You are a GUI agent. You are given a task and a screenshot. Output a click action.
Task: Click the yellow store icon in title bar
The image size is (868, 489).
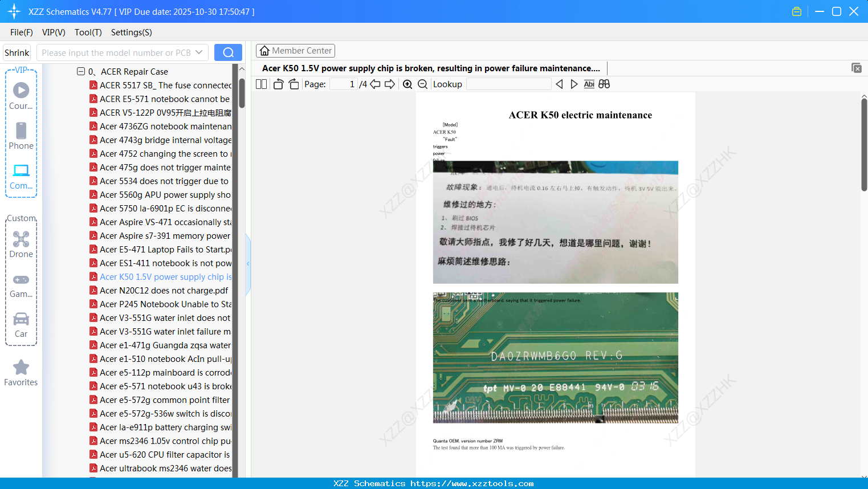click(797, 11)
